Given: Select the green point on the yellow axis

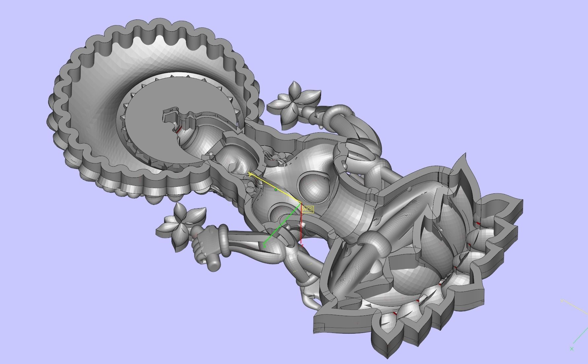Looking at the screenshot, I should coord(276,190).
